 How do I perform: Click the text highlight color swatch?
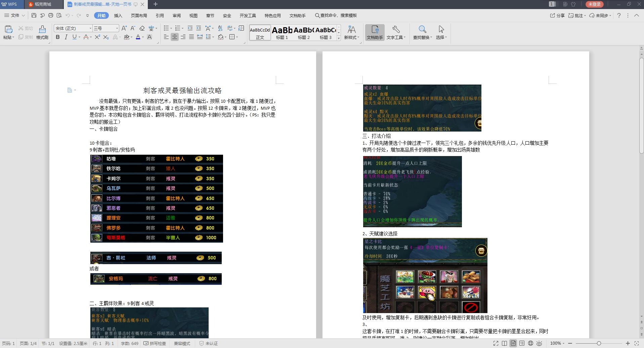(127, 37)
